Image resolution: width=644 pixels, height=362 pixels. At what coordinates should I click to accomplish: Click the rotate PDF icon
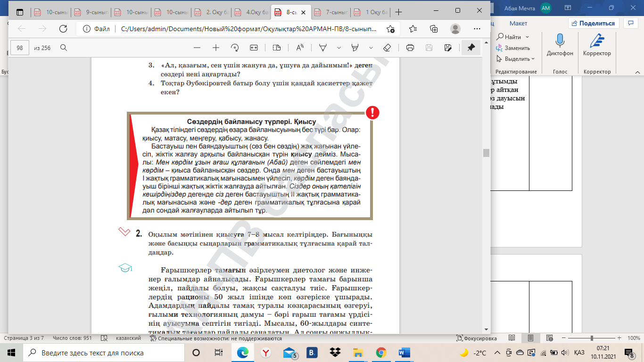coord(235,48)
